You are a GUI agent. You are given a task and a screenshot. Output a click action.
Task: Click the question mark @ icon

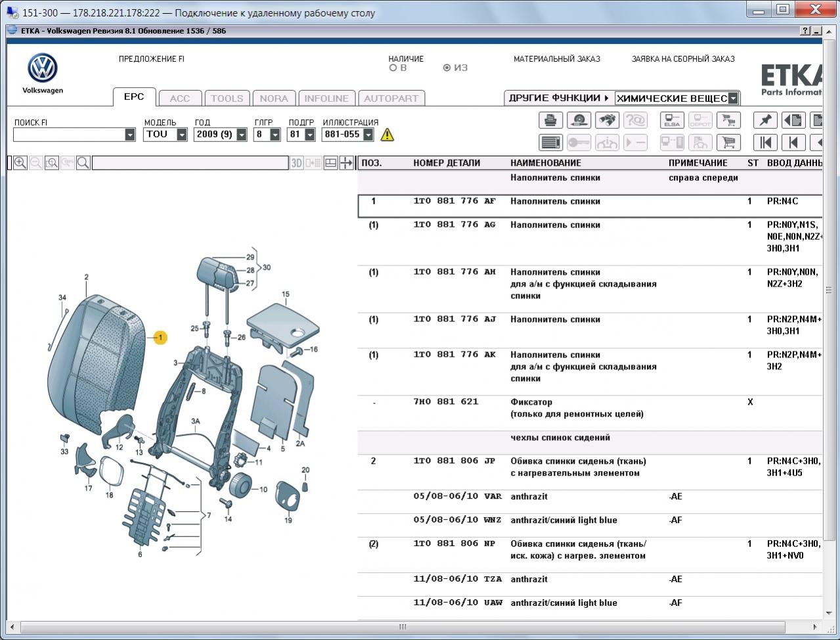pos(635,120)
